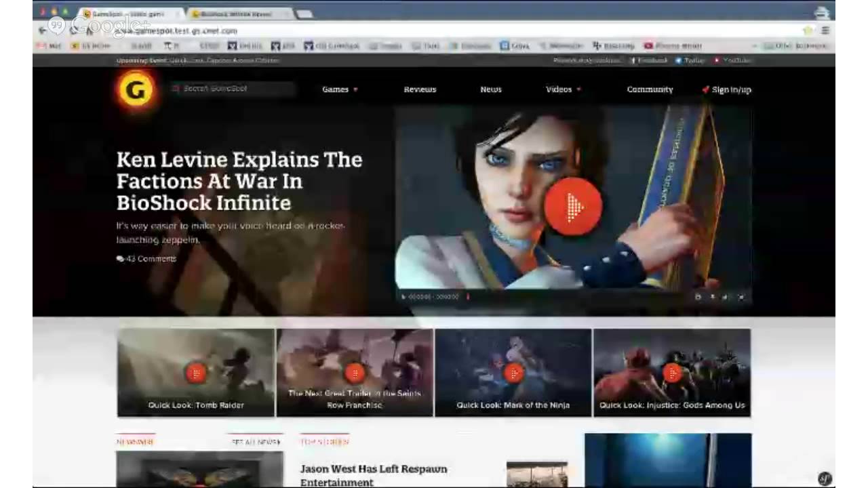Click the Search GameSpot field
This screenshot has height=488, width=868.
pos(233,89)
